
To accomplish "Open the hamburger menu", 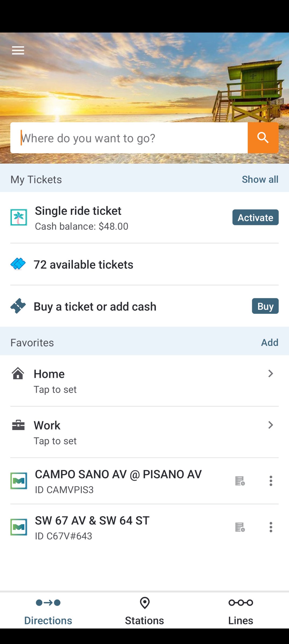I will [18, 50].
